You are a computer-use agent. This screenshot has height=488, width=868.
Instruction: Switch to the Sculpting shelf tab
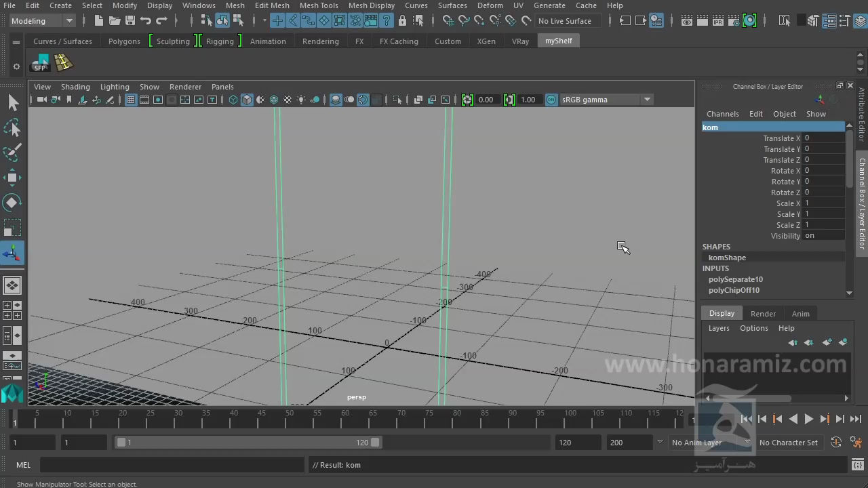pos(173,41)
